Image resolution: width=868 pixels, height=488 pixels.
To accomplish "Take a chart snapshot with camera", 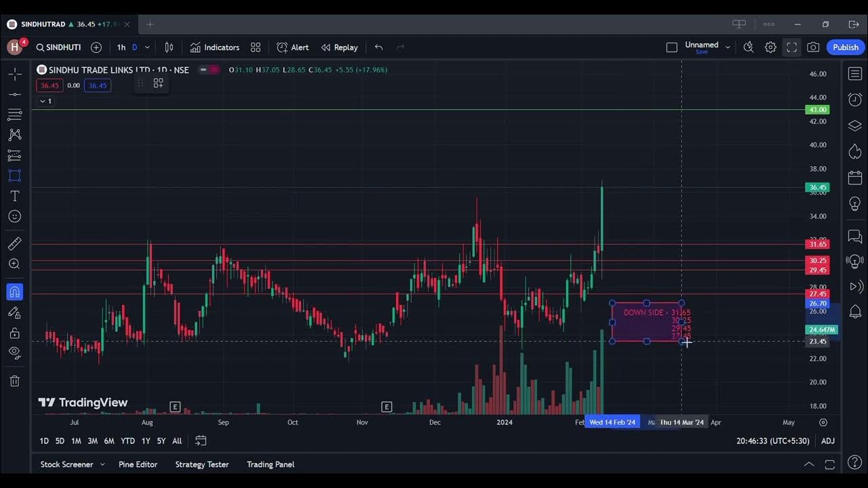I will [x=813, y=47].
